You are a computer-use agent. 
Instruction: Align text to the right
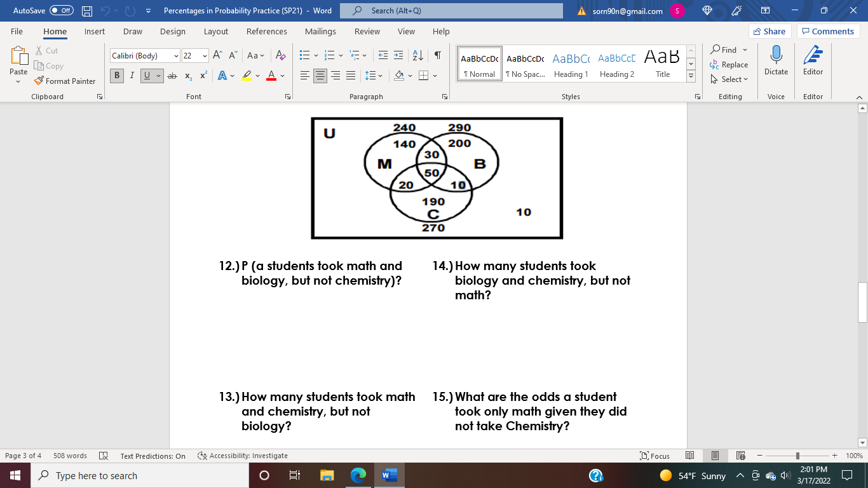click(336, 76)
